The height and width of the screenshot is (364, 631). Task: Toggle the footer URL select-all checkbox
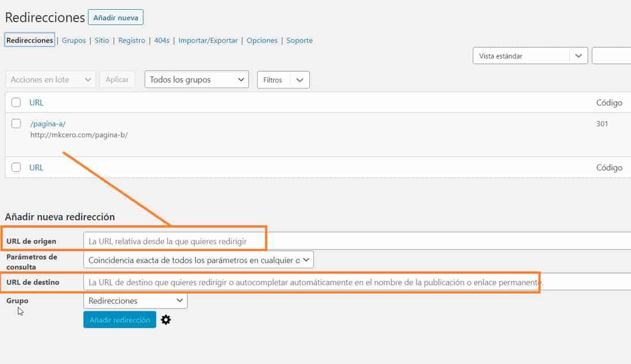[16, 167]
